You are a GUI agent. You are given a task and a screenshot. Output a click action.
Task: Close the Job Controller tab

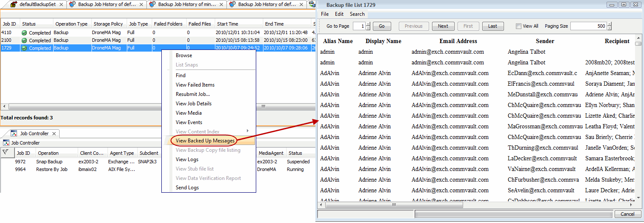click(x=54, y=134)
